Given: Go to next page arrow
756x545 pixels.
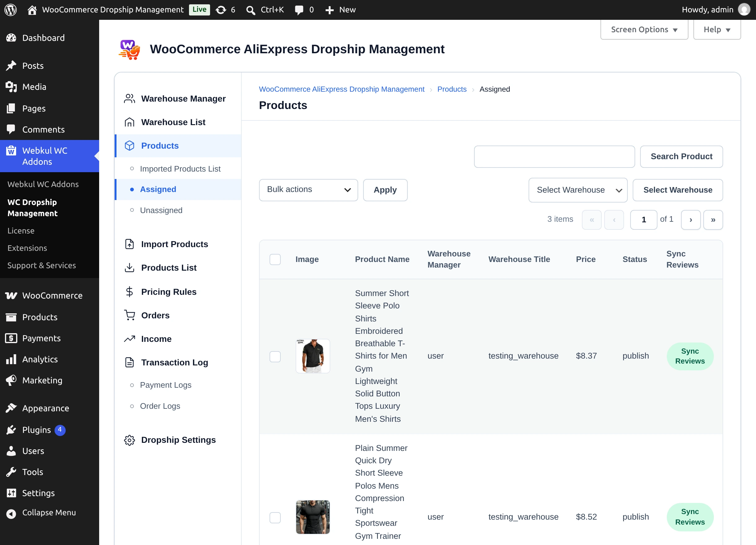Looking at the screenshot, I should [x=691, y=220].
